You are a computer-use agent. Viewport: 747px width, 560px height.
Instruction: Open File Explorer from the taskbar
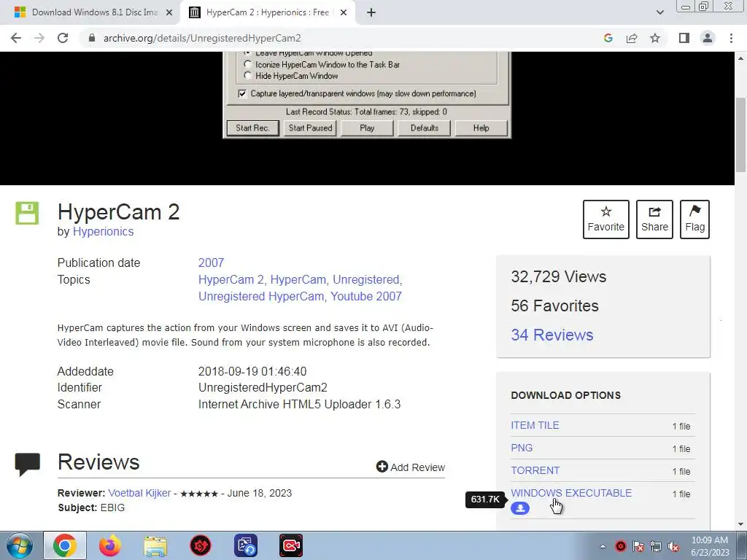pyautogui.click(x=155, y=545)
